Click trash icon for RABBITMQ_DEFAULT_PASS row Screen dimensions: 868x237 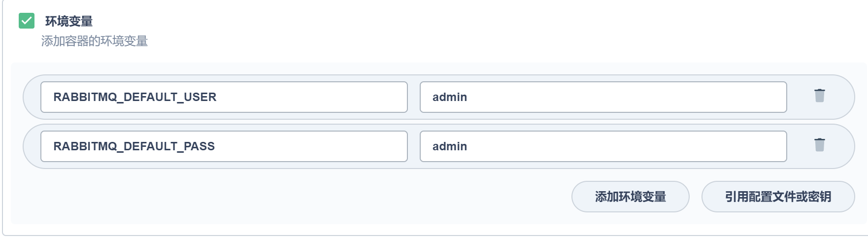tap(819, 145)
